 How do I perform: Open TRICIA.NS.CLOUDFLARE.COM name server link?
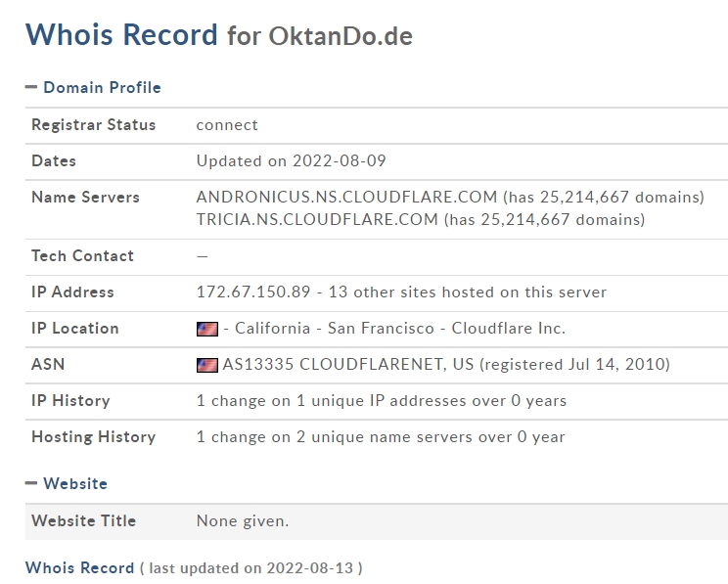click(x=317, y=219)
